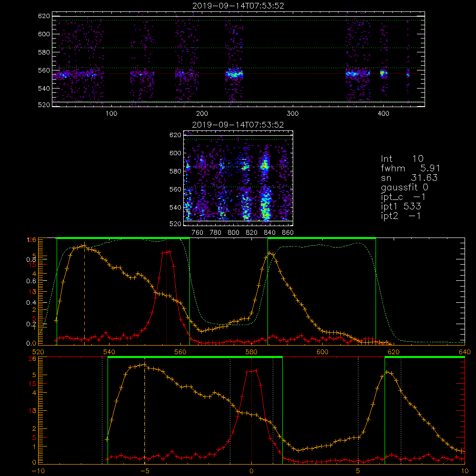476x476 pixels.
Task: Click y-axis label 540 on top spectrogram
Action: [44, 89]
